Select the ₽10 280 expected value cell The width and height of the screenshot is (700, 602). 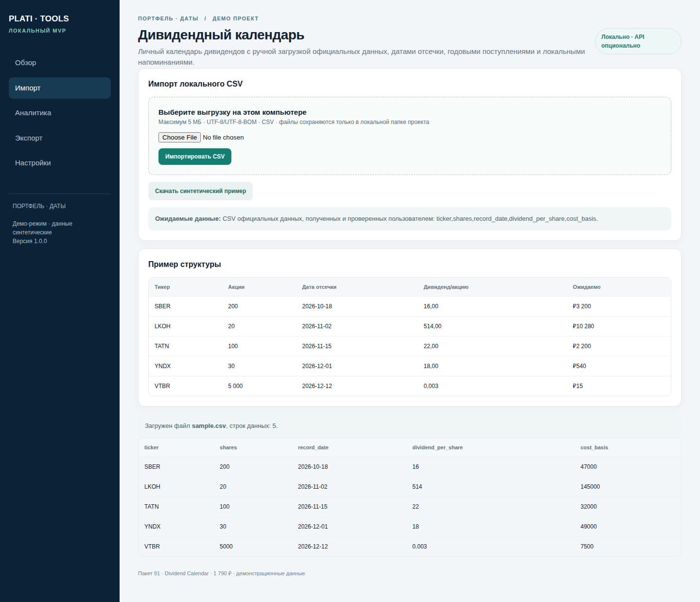coord(583,326)
